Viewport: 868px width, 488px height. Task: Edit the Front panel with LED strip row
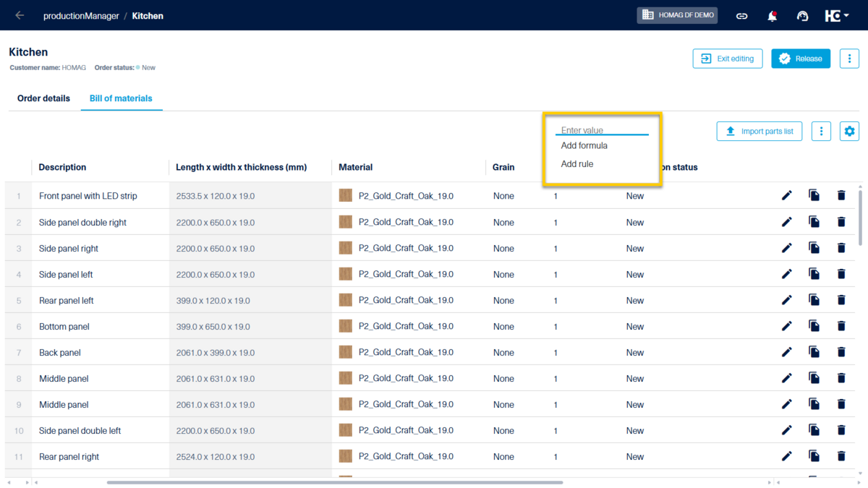tap(787, 196)
